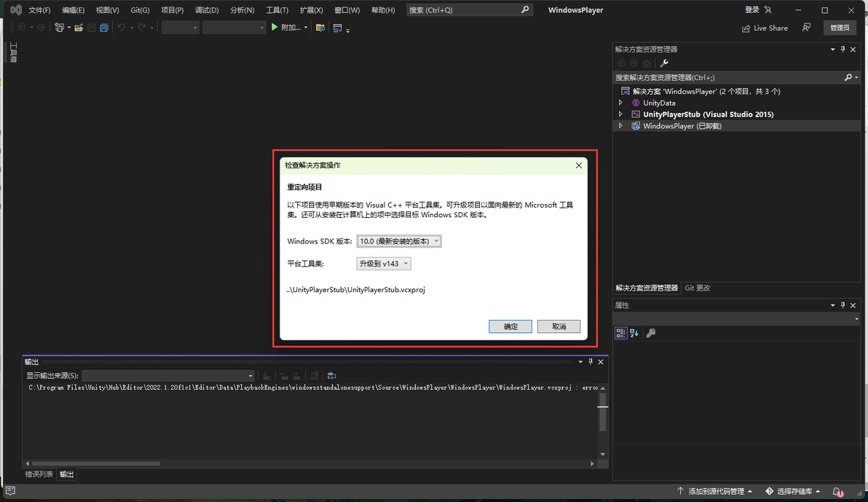This screenshot has height=502, width=868.
Task: Expand the WindowsPlayer (已卸载) node
Action: (620, 126)
